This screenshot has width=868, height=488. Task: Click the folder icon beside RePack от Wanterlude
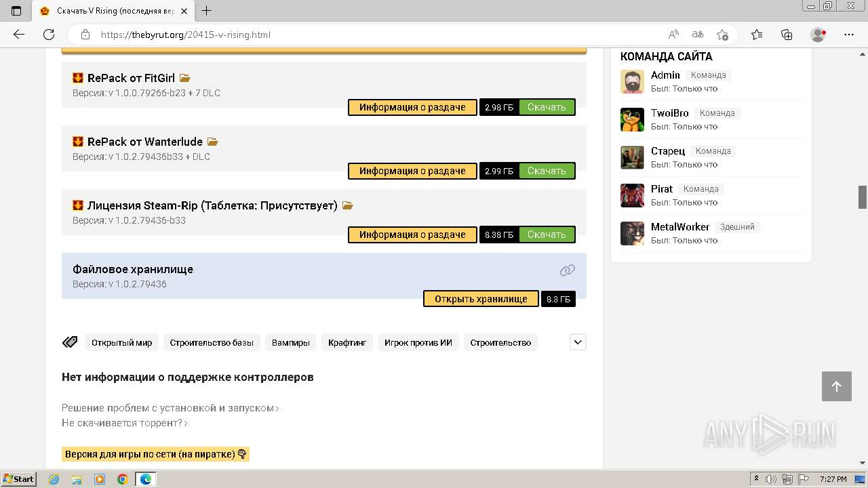213,142
